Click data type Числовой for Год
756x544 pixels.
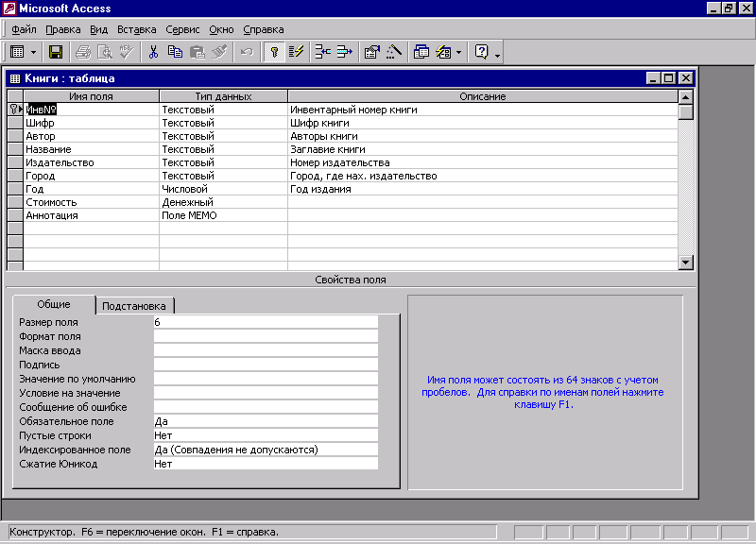tap(223, 189)
